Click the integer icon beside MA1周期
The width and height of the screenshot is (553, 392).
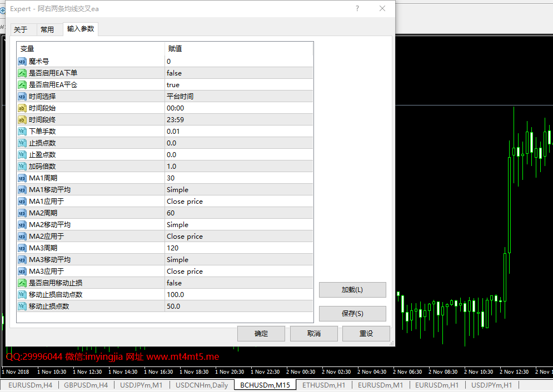click(22, 178)
